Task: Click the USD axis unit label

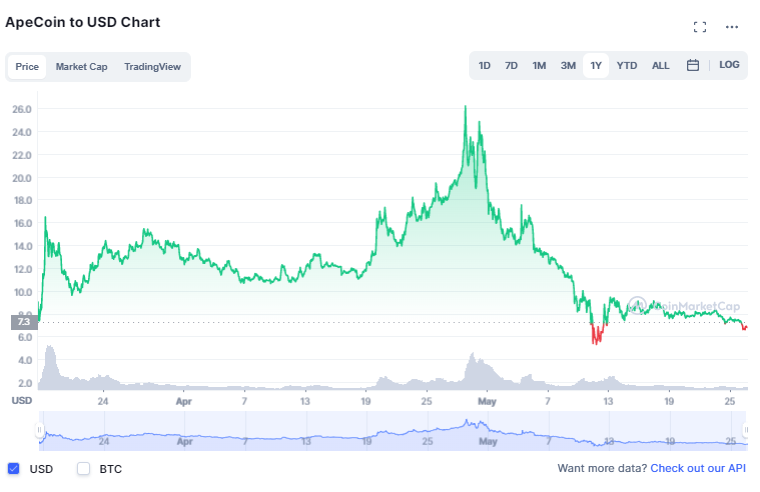Action: [22, 400]
